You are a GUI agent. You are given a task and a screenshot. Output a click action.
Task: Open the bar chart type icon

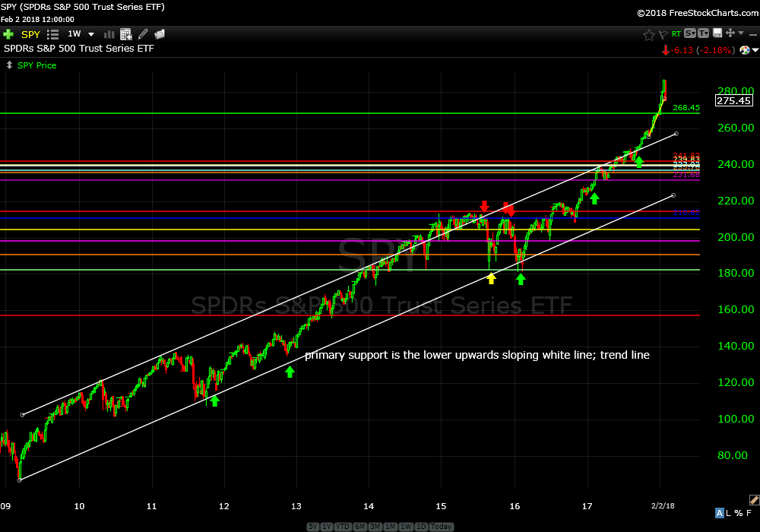tap(109, 34)
